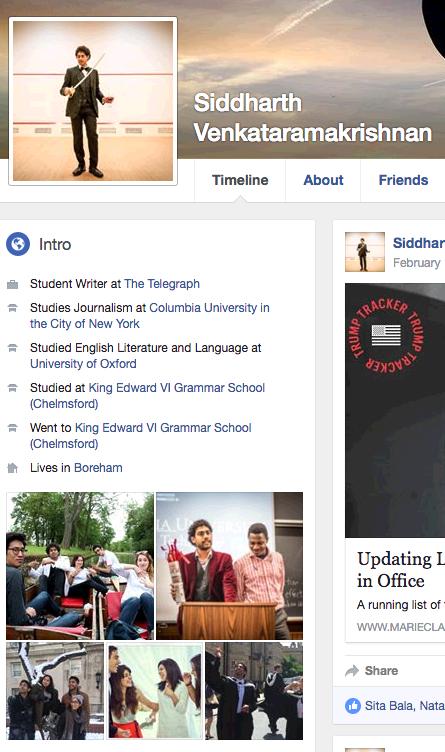Click the briefcase icon next to Student Writer

coord(12,284)
